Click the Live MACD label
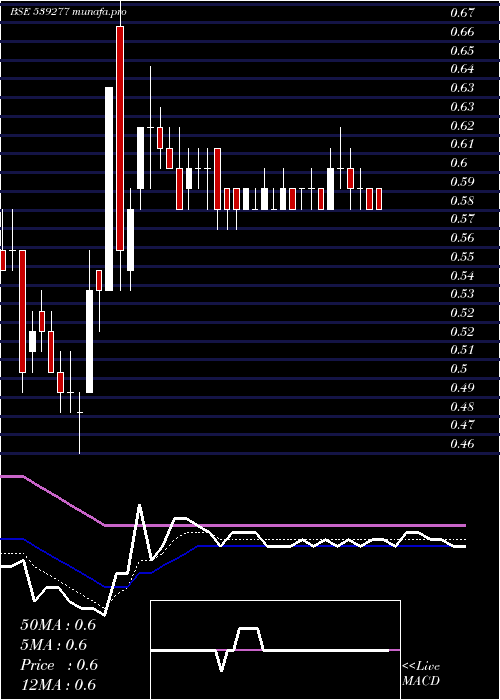500x700 pixels. coord(421,674)
